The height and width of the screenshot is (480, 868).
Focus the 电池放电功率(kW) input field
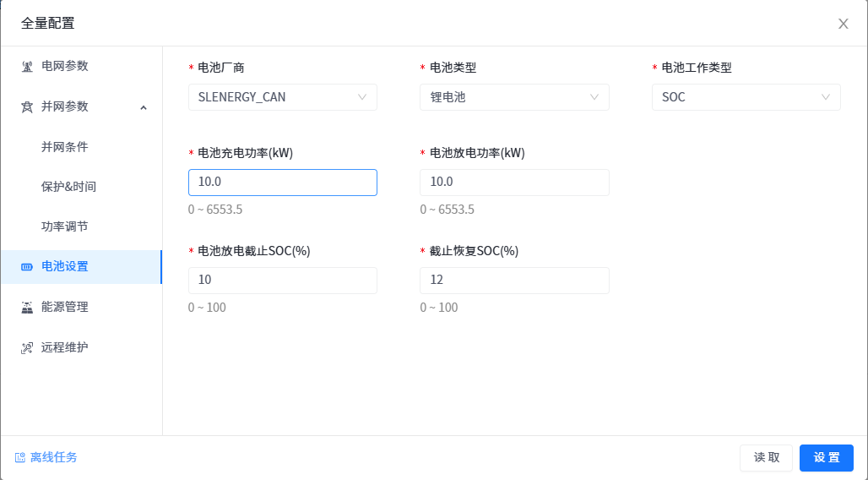point(514,183)
